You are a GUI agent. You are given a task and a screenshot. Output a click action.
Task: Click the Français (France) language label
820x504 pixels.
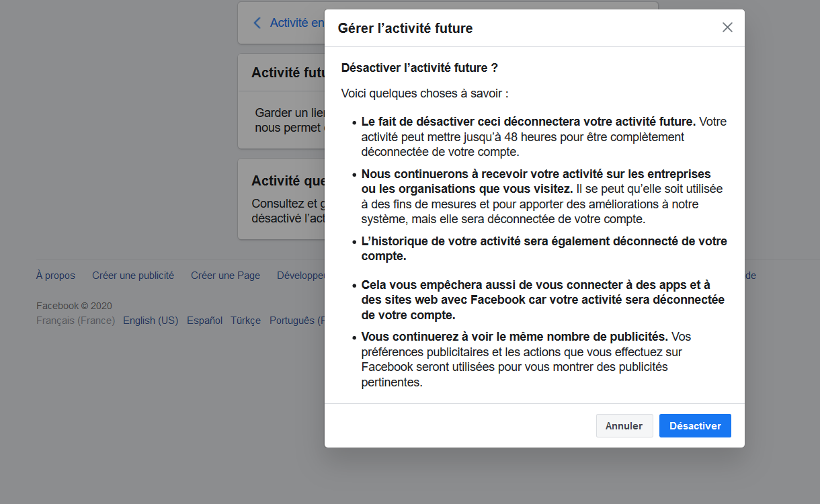coord(75,321)
